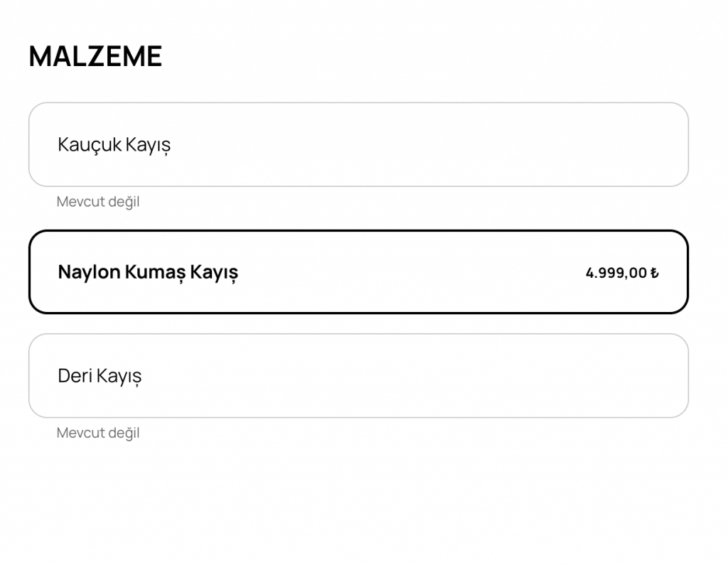Click the 'Naylon Kumaş Kayış' bold label
This screenshot has height=565, width=728.
point(148,272)
